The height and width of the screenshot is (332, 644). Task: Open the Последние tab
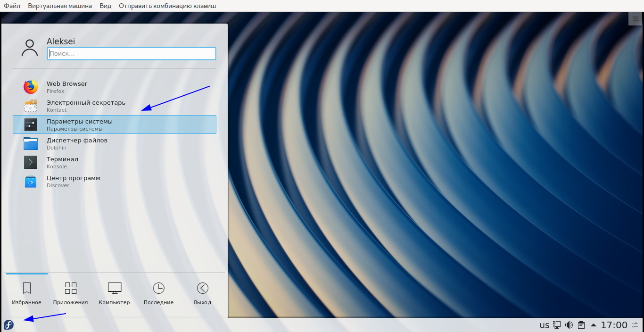pyautogui.click(x=159, y=293)
